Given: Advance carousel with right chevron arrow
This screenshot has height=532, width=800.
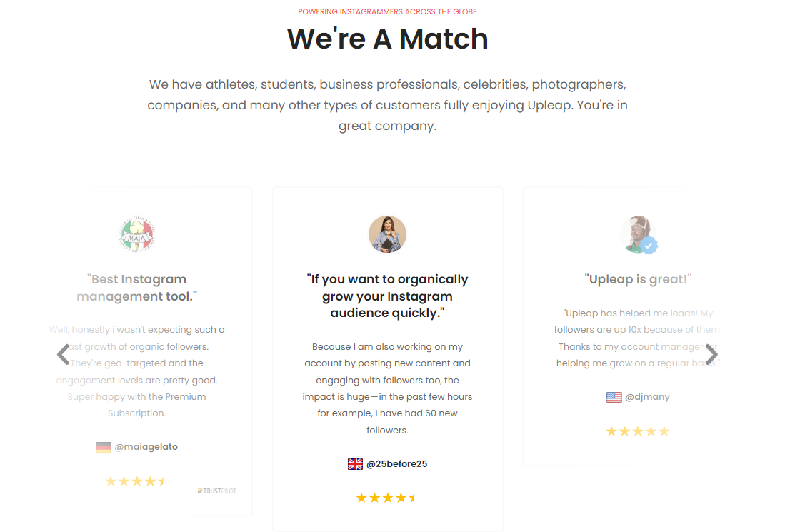Looking at the screenshot, I should [711, 354].
